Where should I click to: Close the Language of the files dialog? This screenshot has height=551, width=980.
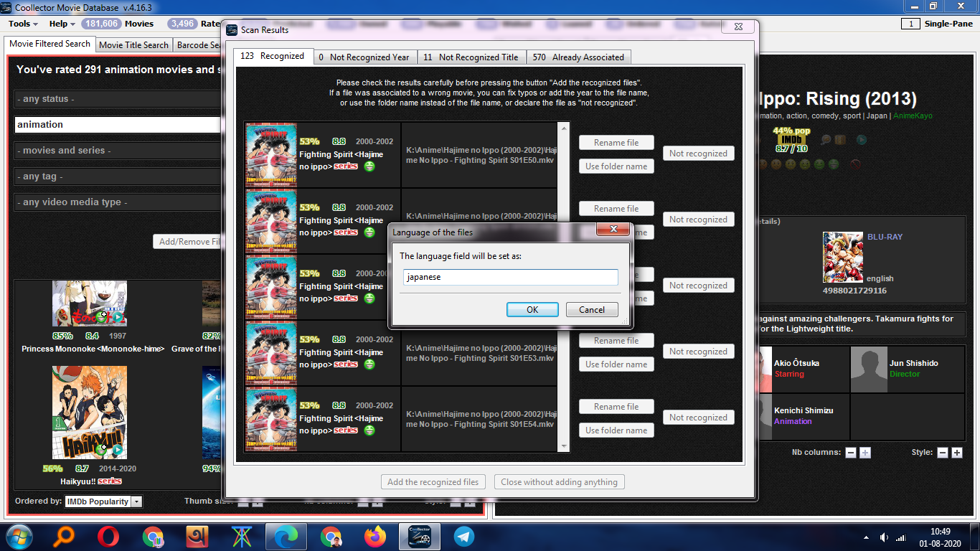coord(613,230)
